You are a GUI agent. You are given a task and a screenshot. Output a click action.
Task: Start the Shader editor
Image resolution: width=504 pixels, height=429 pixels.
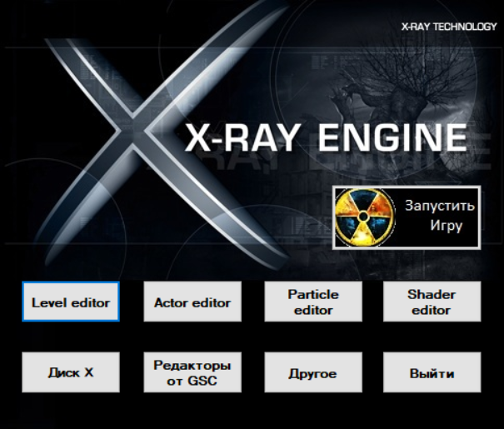tap(432, 302)
